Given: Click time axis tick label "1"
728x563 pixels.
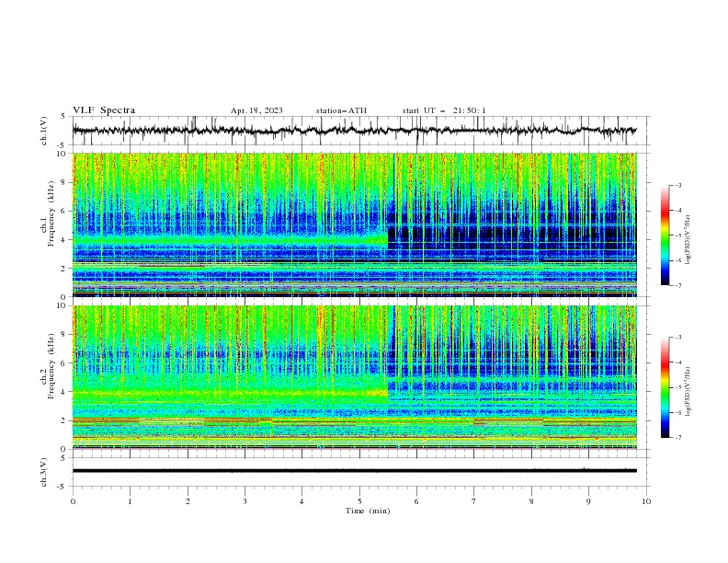Looking at the screenshot, I should click(x=130, y=501).
